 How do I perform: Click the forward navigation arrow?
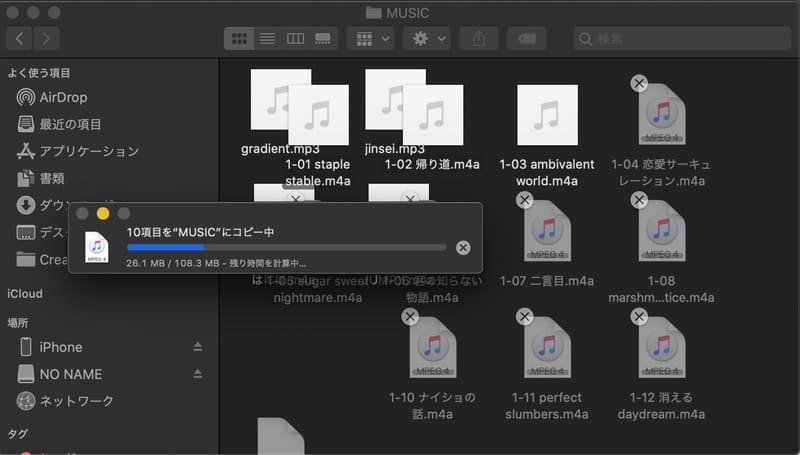tap(46, 39)
